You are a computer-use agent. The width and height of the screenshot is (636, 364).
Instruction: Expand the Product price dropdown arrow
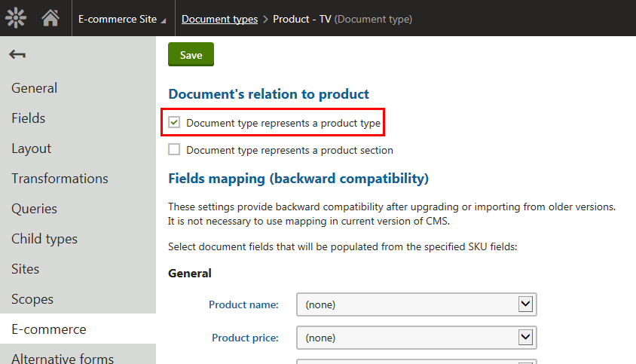pyautogui.click(x=525, y=337)
